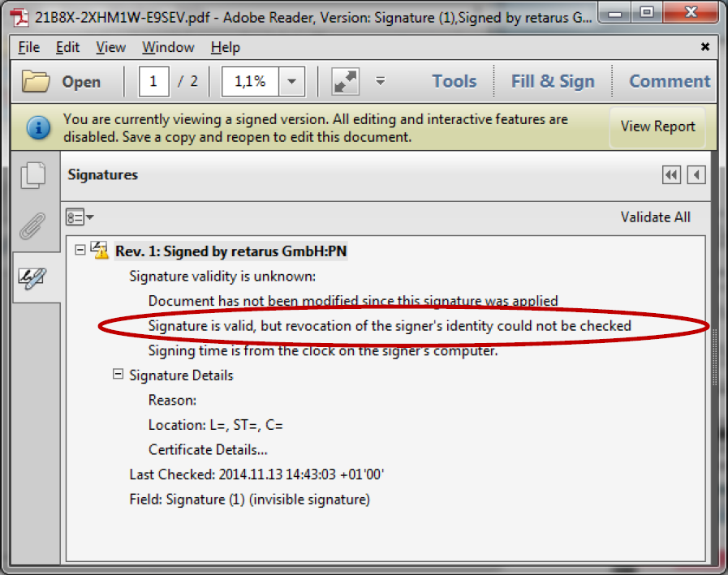The width and height of the screenshot is (728, 575).
Task: Collapse the Signatures panel with double arrow
Action: pos(671,175)
